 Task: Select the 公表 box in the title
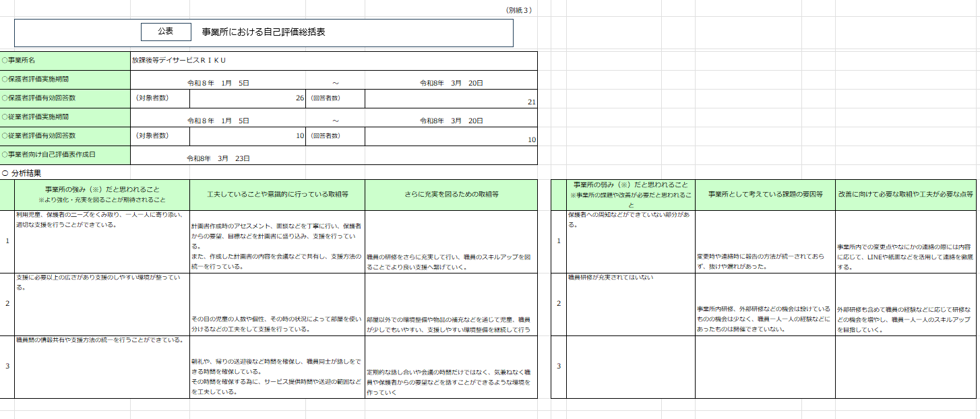pyautogui.click(x=166, y=32)
